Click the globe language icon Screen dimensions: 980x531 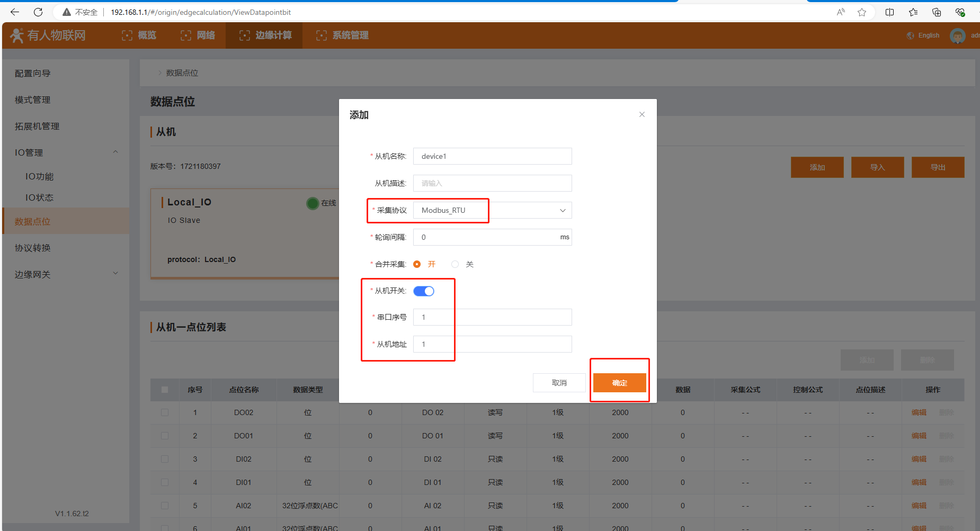[x=910, y=35]
